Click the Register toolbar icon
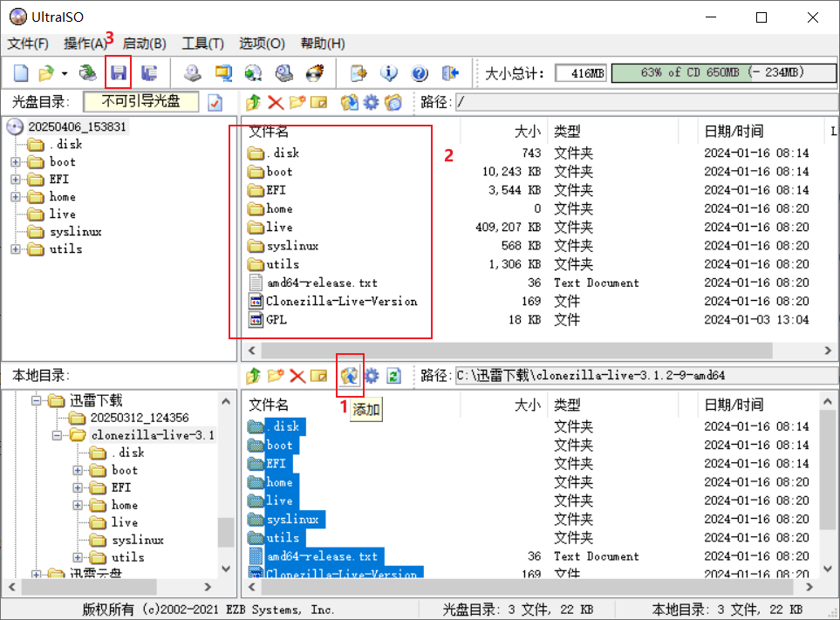Image resolution: width=840 pixels, height=620 pixels. pos(359,73)
